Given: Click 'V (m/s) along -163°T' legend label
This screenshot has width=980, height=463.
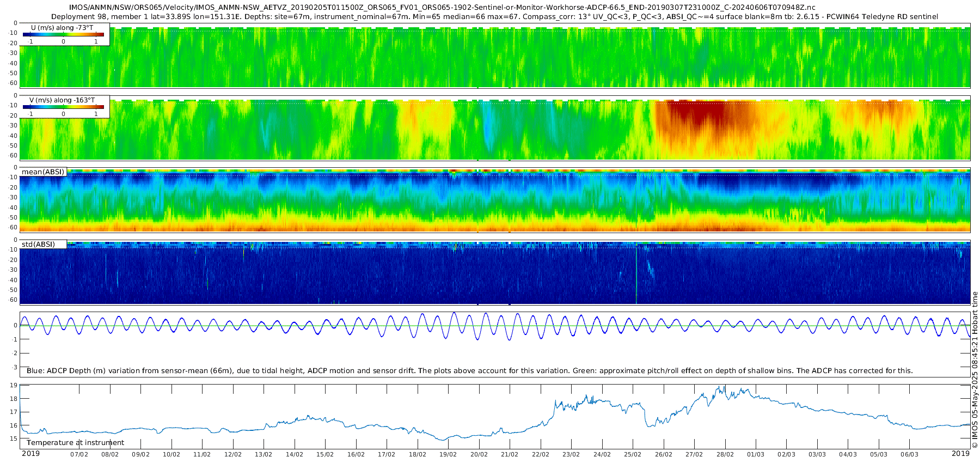Looking at the screenshot, I should [62, 100].
